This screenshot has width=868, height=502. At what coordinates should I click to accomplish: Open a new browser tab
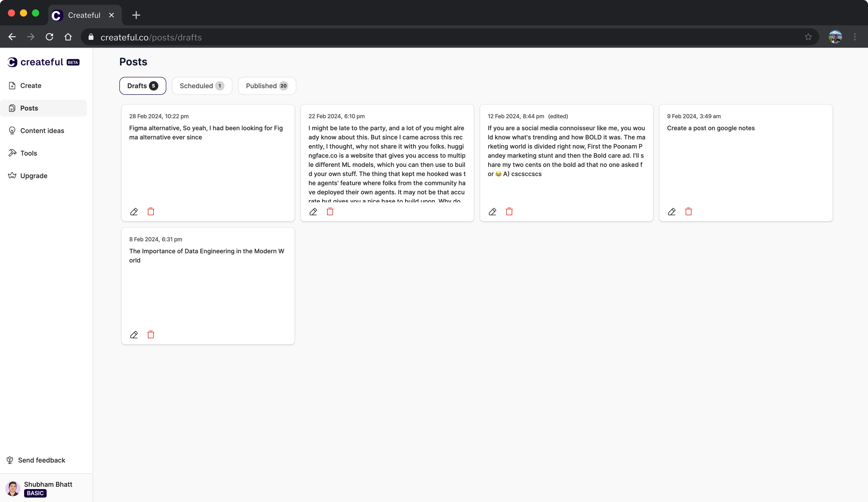136,15
